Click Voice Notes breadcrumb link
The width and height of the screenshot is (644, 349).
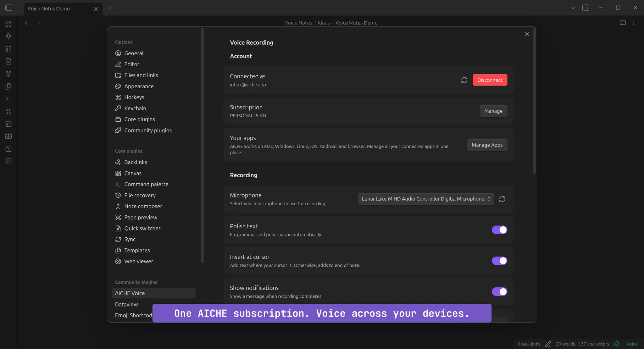(298, 23)
